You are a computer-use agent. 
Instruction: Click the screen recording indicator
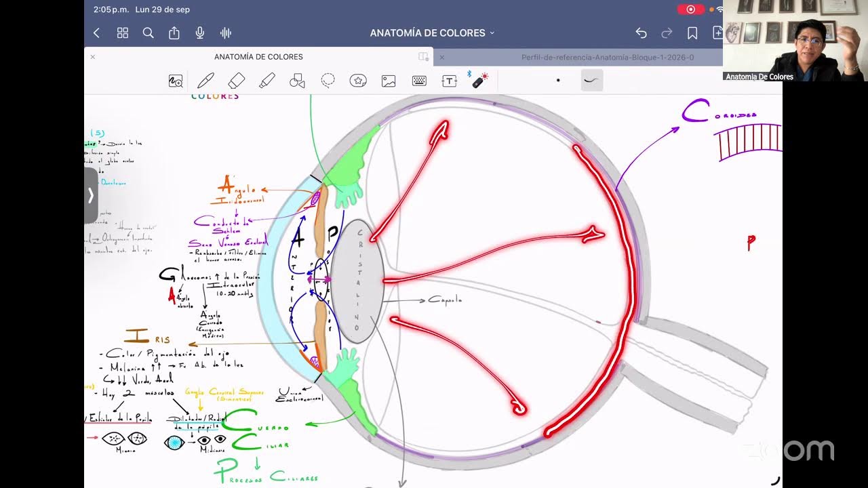(691, 9)
